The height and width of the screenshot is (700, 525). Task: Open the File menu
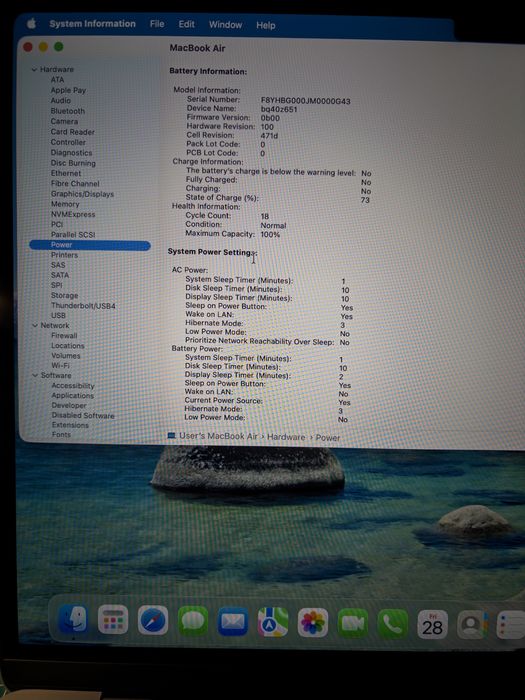click(x=157, y=24)
